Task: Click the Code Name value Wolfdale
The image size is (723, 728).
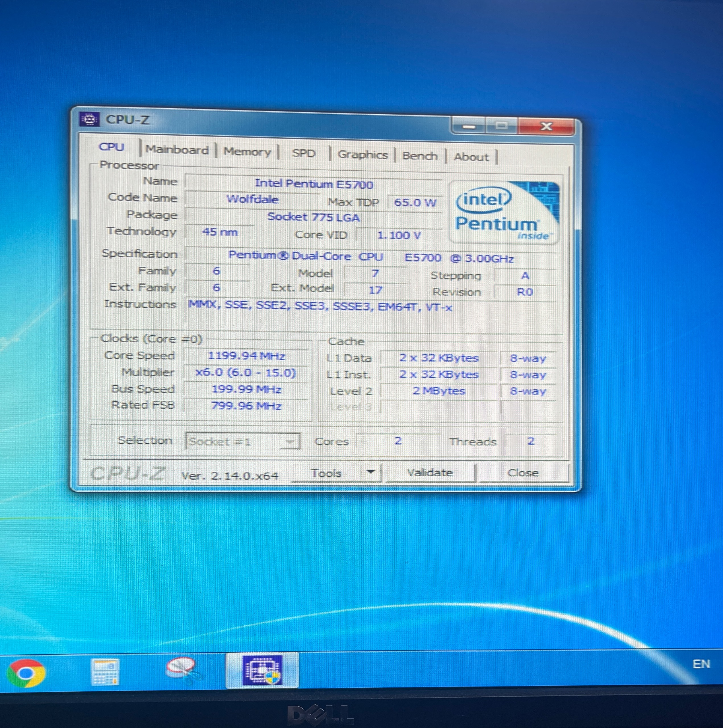Action: pos(253,200)
